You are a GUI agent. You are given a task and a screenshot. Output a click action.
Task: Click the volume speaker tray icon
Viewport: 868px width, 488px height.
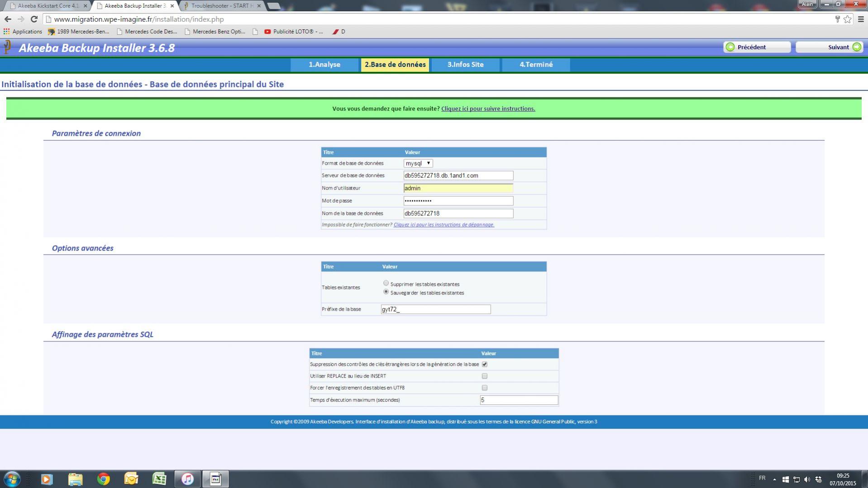[807, 479]
